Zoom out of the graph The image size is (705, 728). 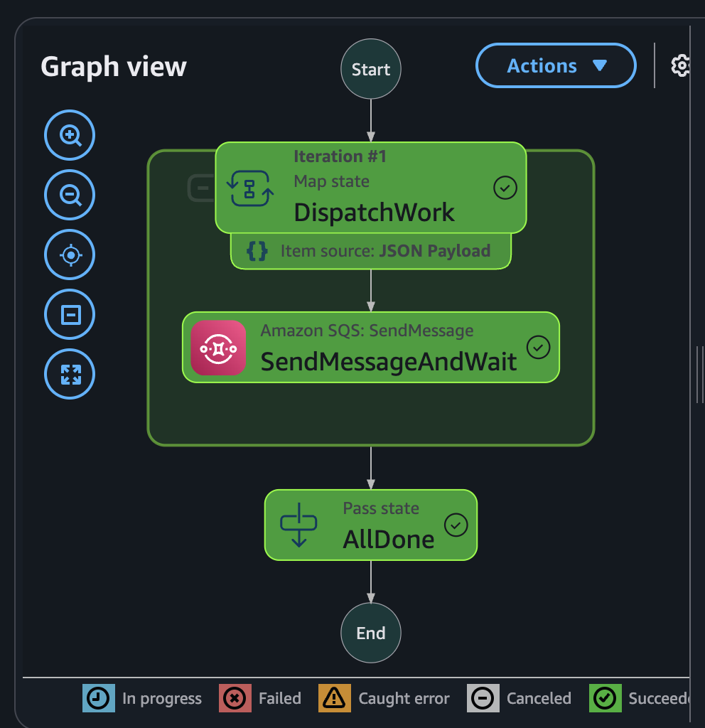[70, 195]
